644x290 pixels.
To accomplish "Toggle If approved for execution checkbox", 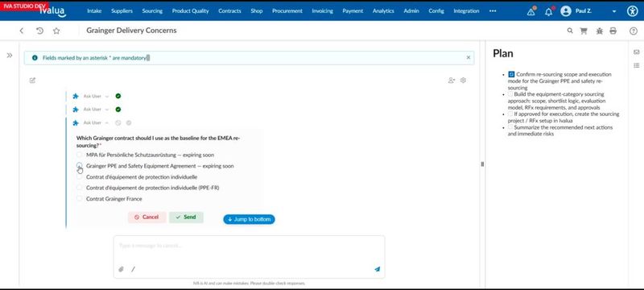I will pos(510,114).
